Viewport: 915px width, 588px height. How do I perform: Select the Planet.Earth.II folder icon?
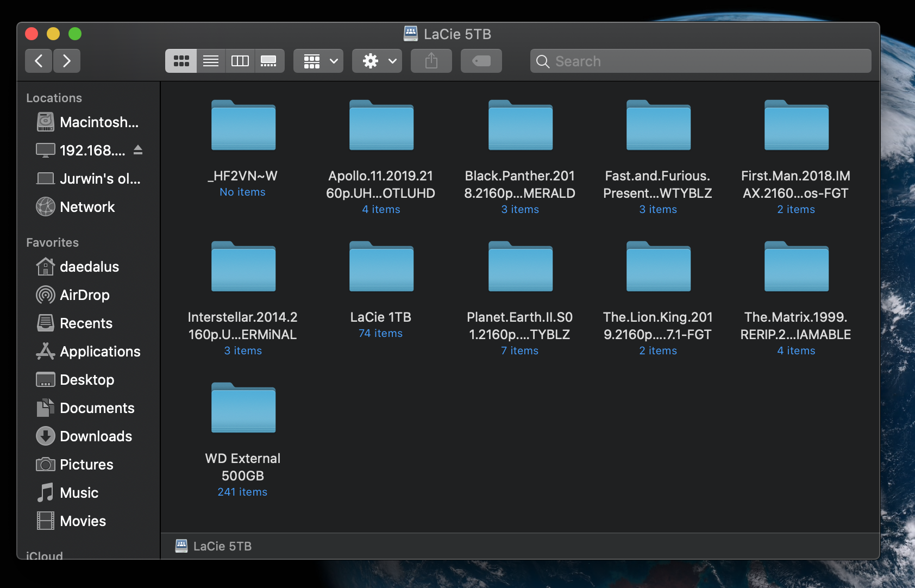[x=521, y=266]
